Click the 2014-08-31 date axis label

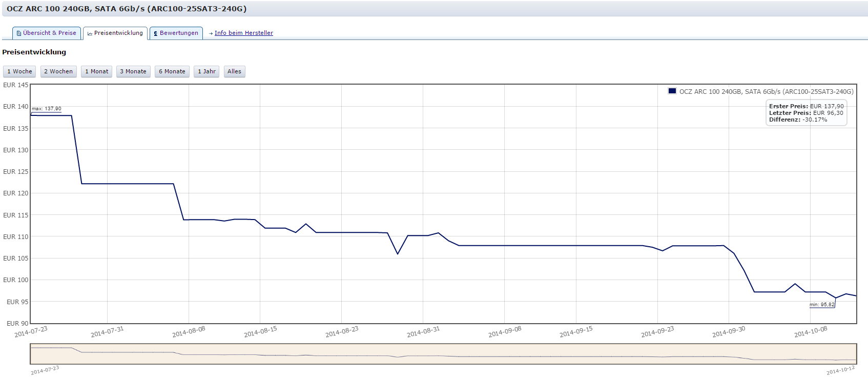pos(423,332)
